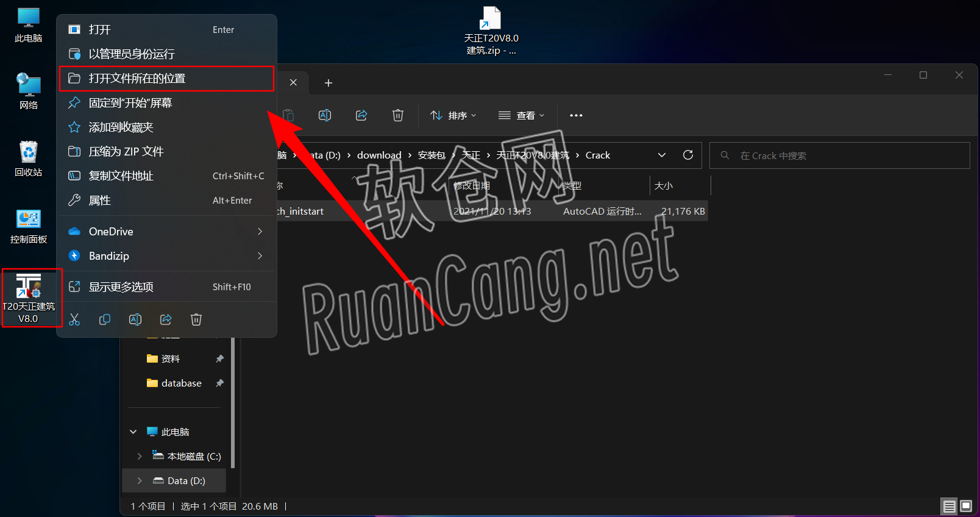The image size is (980, 517).
Task: Select the 网络 desktop icon
Action: click(29, 91)
